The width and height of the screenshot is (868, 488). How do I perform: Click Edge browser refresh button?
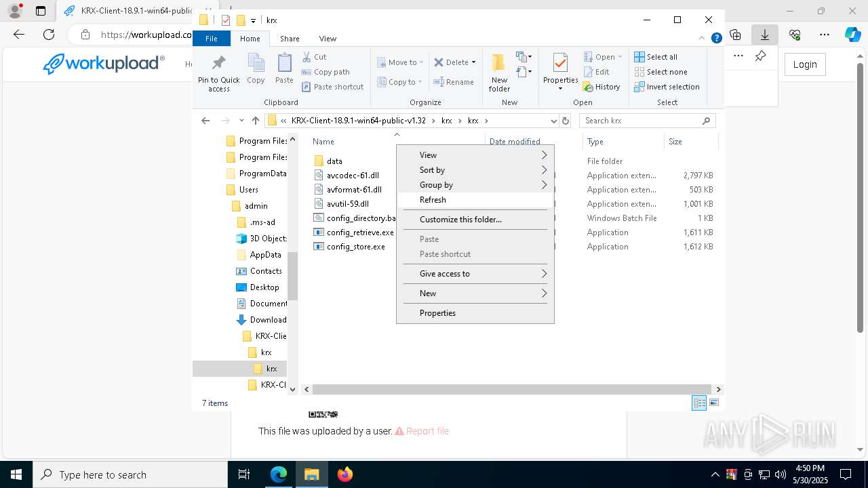[x=49, y=35]
